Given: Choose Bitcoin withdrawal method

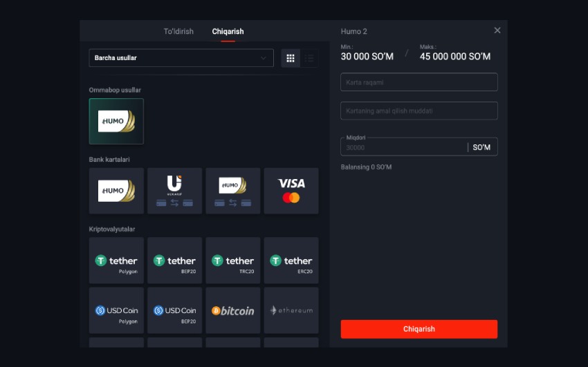Looking at the screenshot, I should coord(232,310).
